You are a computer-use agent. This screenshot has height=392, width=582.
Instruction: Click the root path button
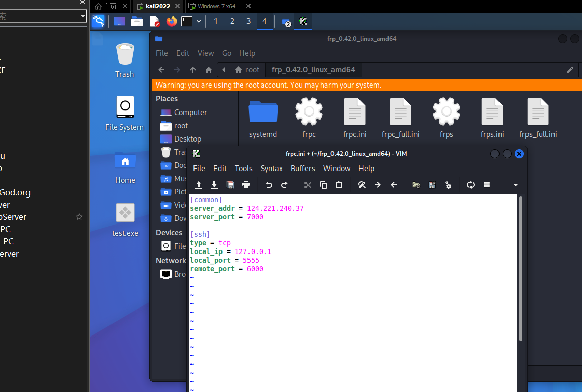click(x=247, y=70)
